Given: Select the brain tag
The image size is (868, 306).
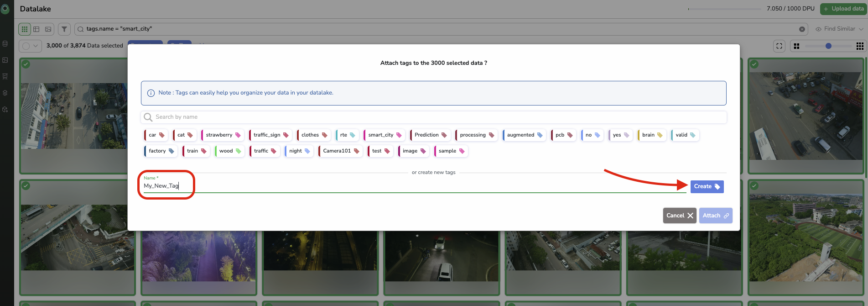Looking at the screenshot, I should pyautogui.click(x=652, y=135).
